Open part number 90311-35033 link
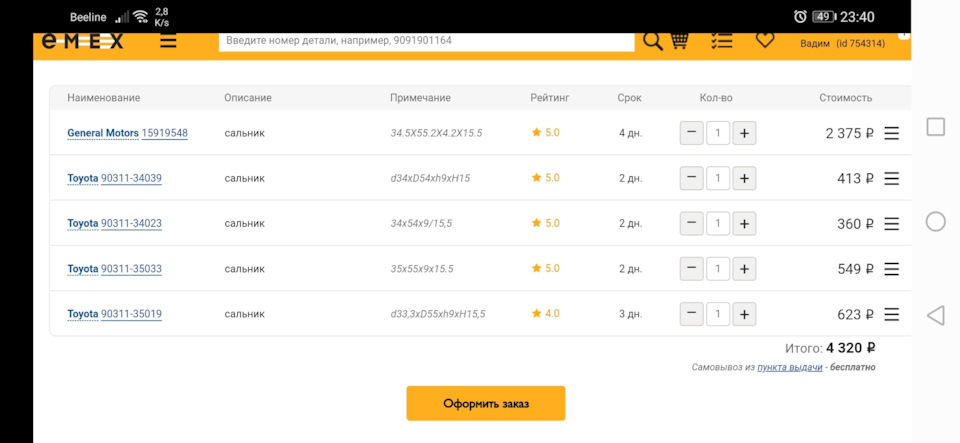 click(x=131, y=269)
